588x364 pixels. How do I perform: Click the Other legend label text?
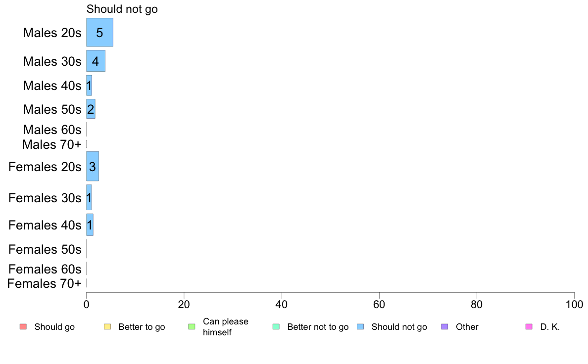[467, 327]
